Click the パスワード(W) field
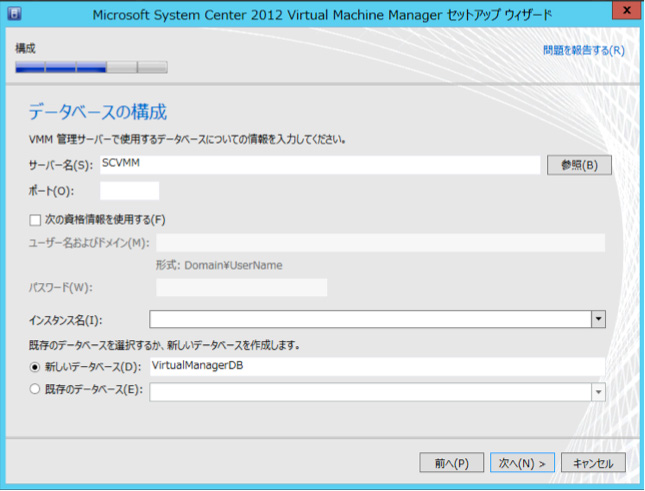This screenshot has width=645, height=491. click(x=241, y=287)
